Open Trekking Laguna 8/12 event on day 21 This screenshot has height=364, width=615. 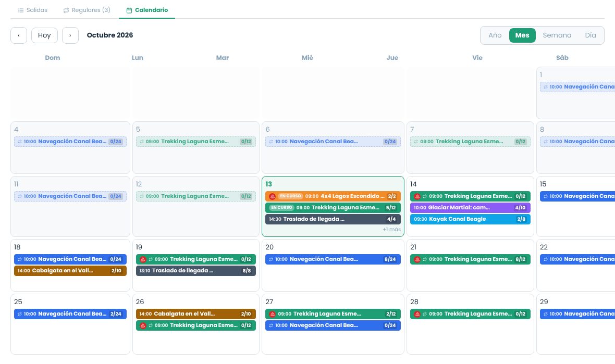tap(470, 259)
